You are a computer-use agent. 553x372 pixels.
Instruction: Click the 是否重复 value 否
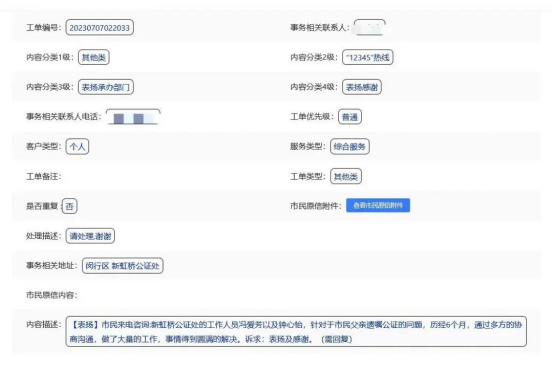point(69,206)
